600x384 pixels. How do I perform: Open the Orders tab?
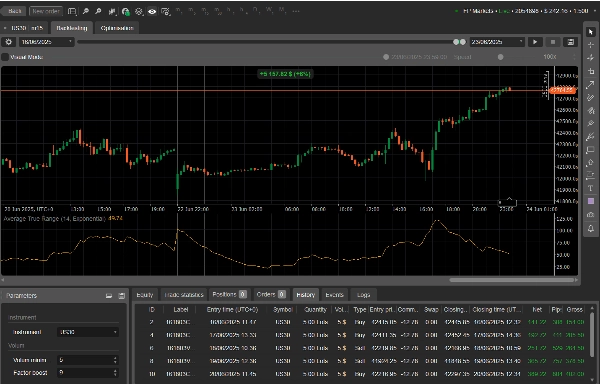pyautogui.click(x=271, y=295)
